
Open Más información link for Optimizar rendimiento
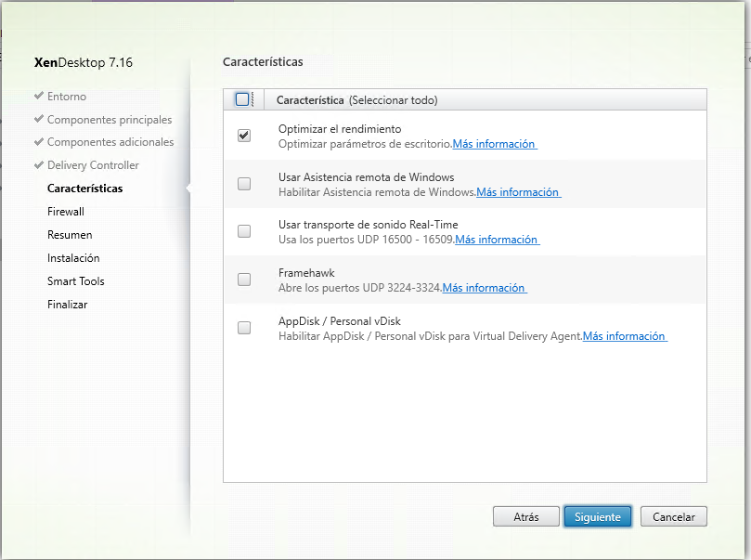pos(494,144)
